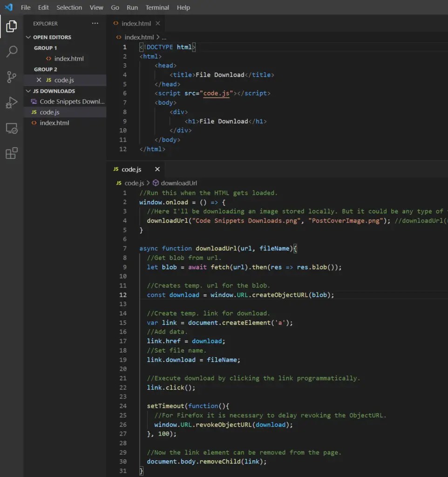This screenshot has width=448, height=477.
Task: Click line number 12 in code.js gutter
Action: [123, 295]
